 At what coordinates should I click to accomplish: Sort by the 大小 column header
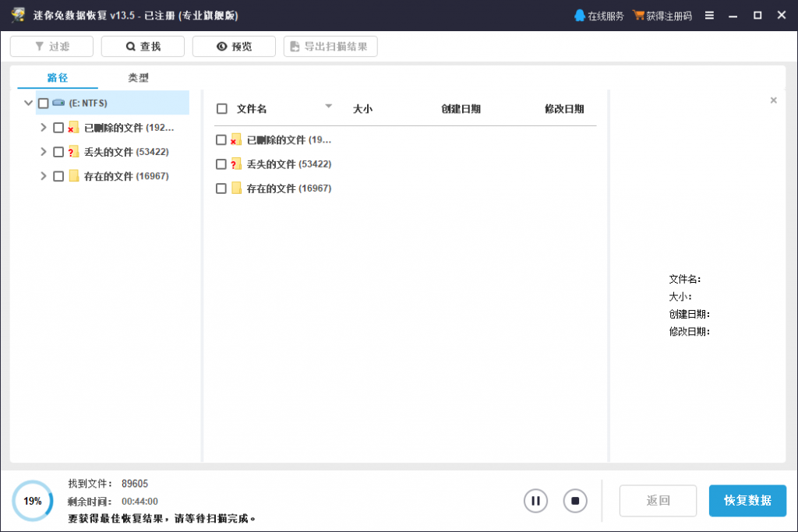[362, 109]
